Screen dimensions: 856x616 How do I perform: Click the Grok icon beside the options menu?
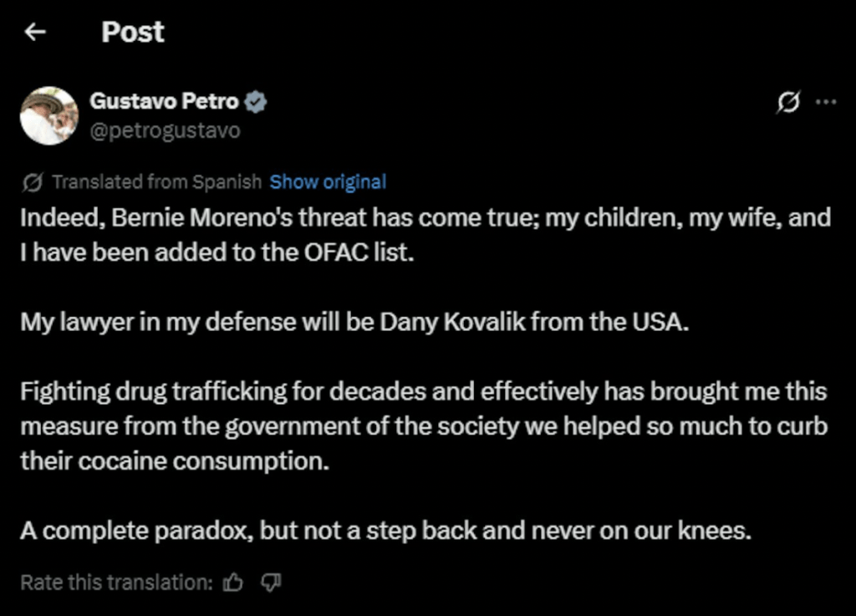coord(787,103)
